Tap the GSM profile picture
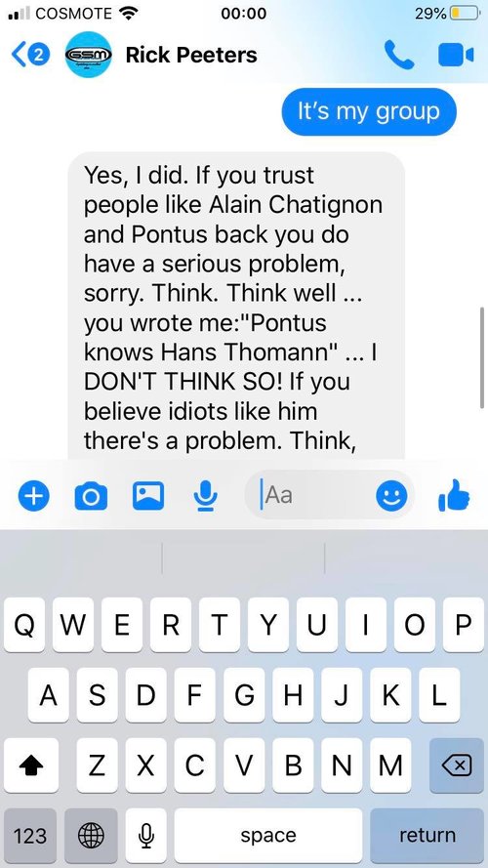488x868 pixels. pyautogui.click(x=89, y=55)
